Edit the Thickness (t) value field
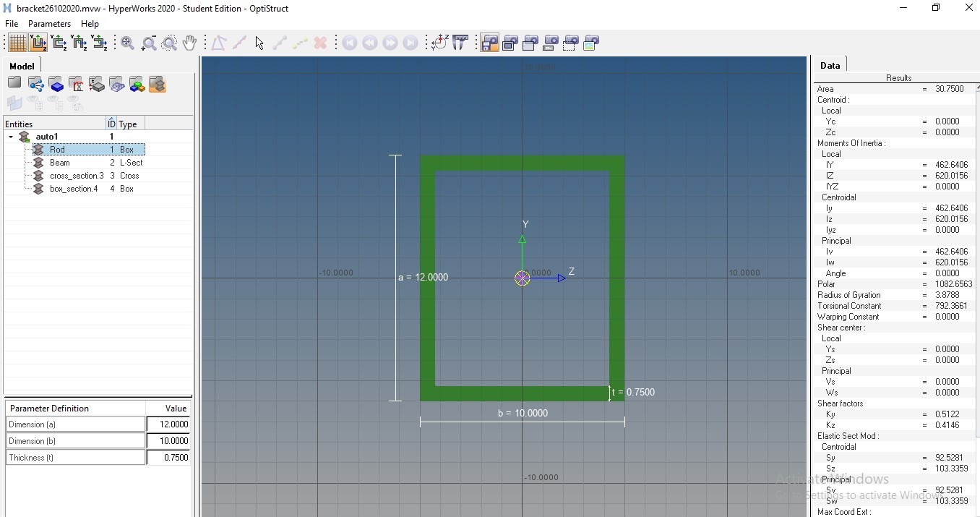The width and height of the screenshot is (980, 517). coord(168,457)
